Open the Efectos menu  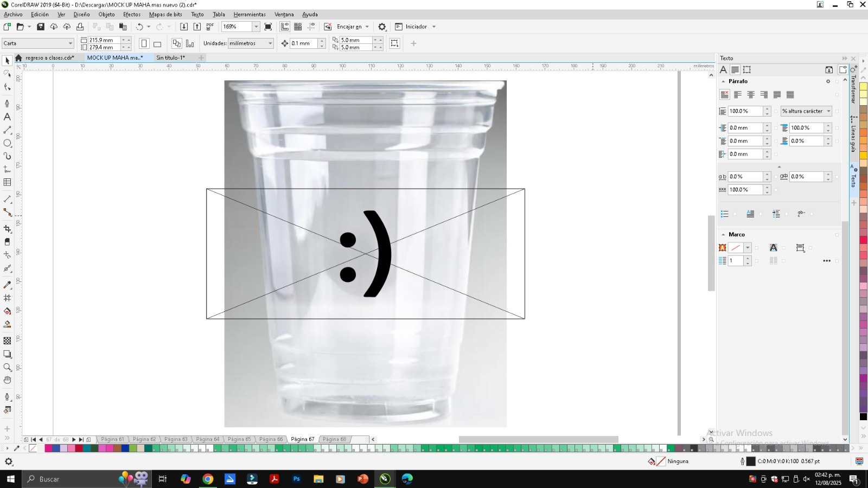coord(131,15)
